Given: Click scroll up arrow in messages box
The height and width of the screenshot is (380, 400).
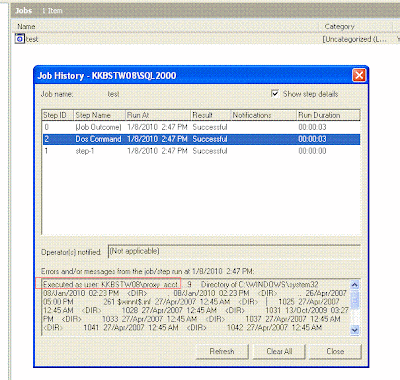Looking at the screenshot, I should (355, 285).
